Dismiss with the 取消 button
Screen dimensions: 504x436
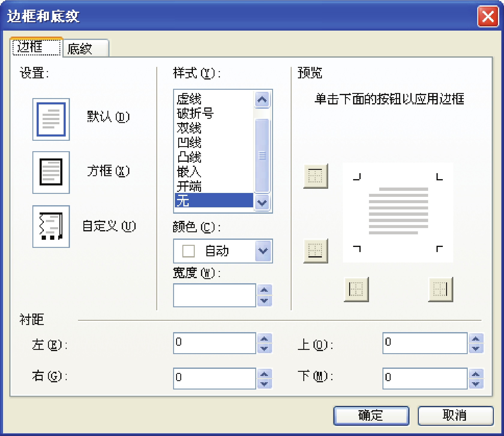click(455, 416)
